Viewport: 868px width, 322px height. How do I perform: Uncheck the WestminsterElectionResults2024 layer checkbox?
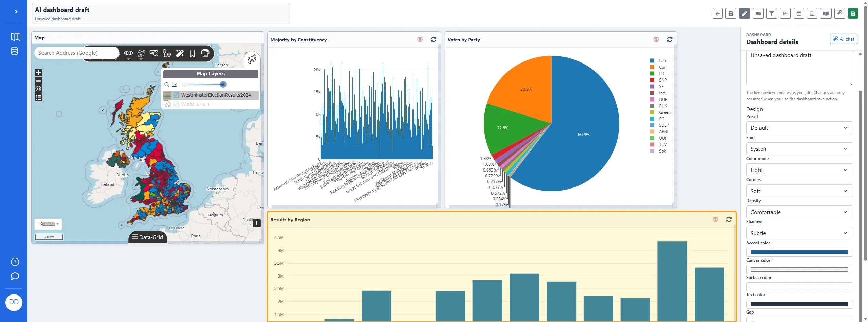(x=176, y=95)
